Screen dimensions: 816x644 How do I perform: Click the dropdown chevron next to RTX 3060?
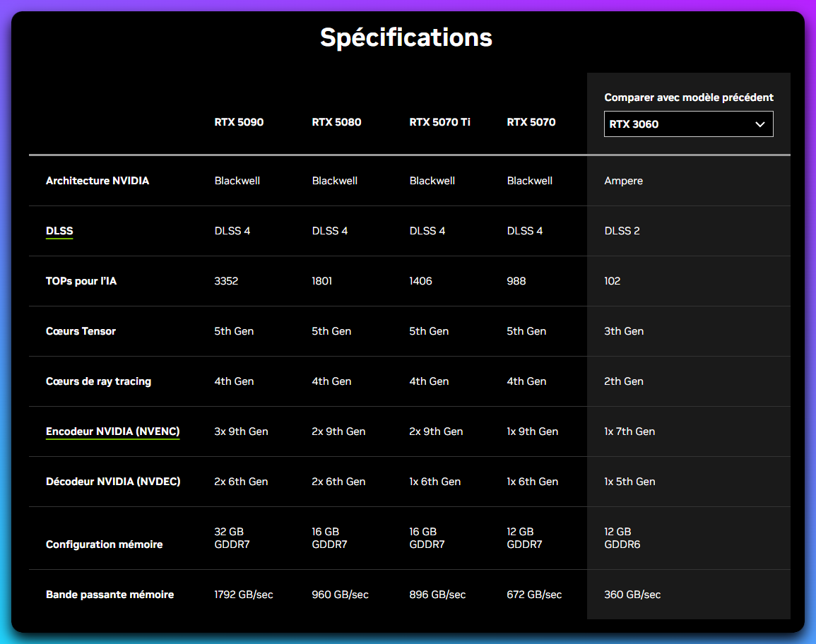click(761, 124)
